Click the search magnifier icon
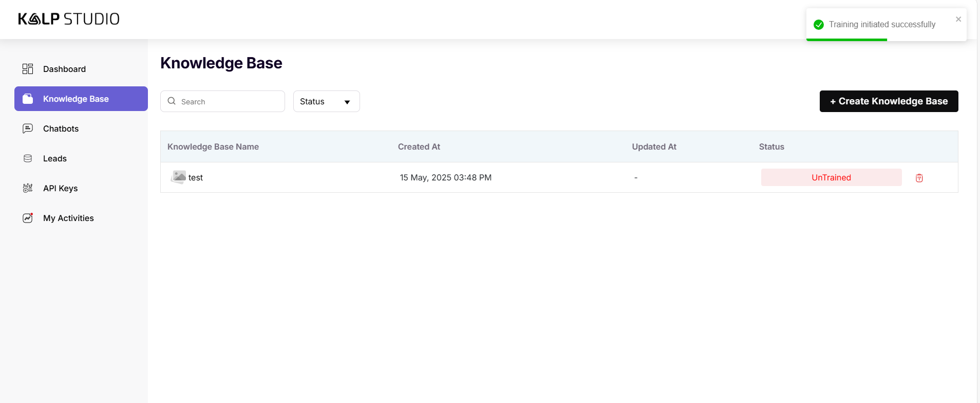The width and height of the screenshot is (980, 403). point(172,101)
